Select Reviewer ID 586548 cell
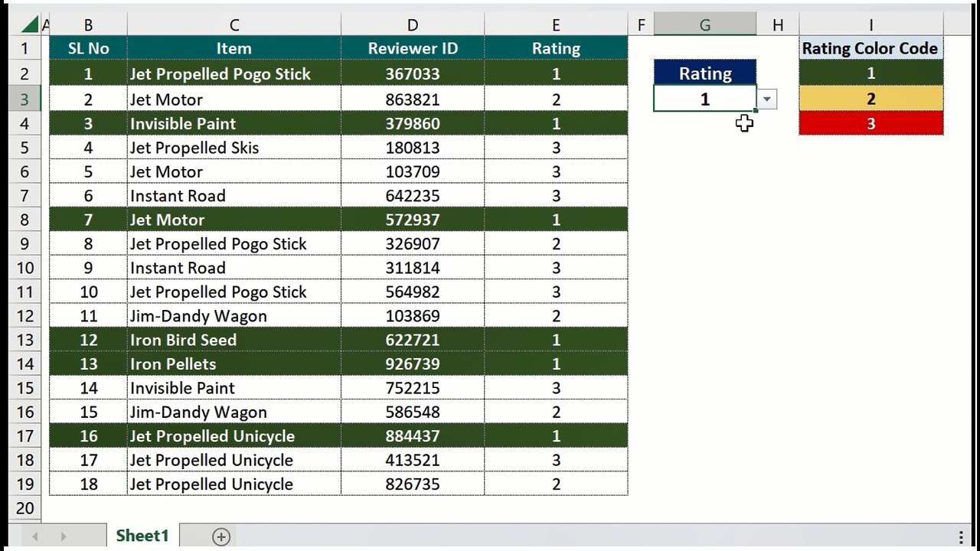 413,412
